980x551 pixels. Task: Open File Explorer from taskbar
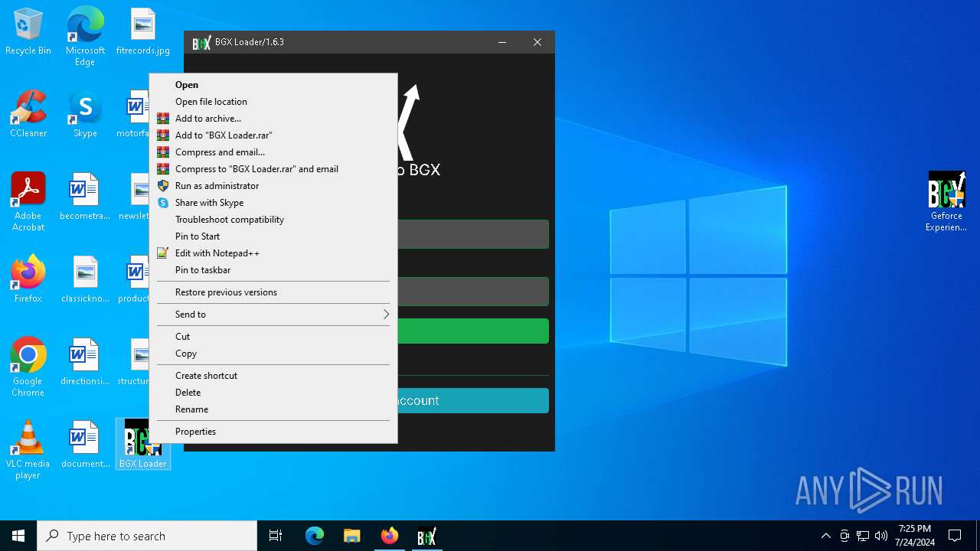click(x=351, y=536)
